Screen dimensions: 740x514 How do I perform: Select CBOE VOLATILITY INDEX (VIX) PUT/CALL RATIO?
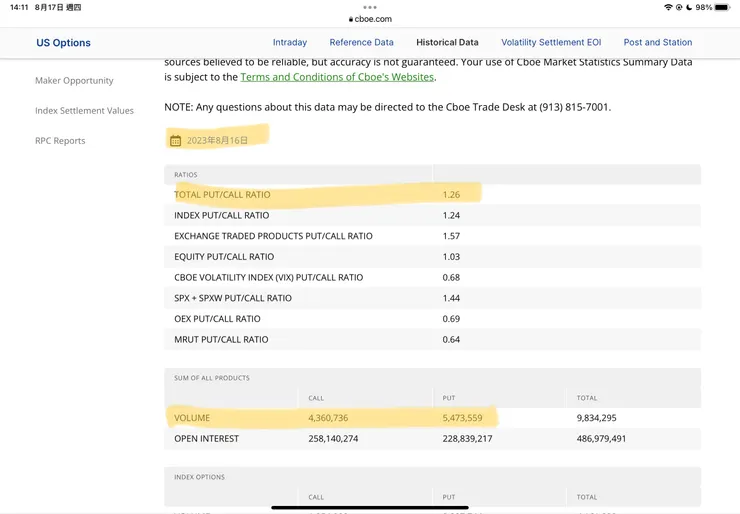[x=269, y=278]
